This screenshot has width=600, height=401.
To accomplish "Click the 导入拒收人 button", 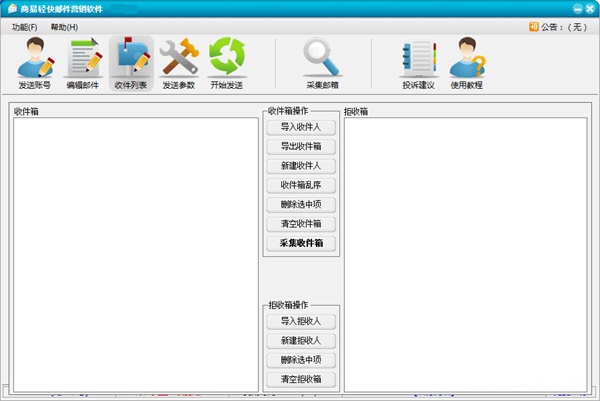I will [301, 321].
